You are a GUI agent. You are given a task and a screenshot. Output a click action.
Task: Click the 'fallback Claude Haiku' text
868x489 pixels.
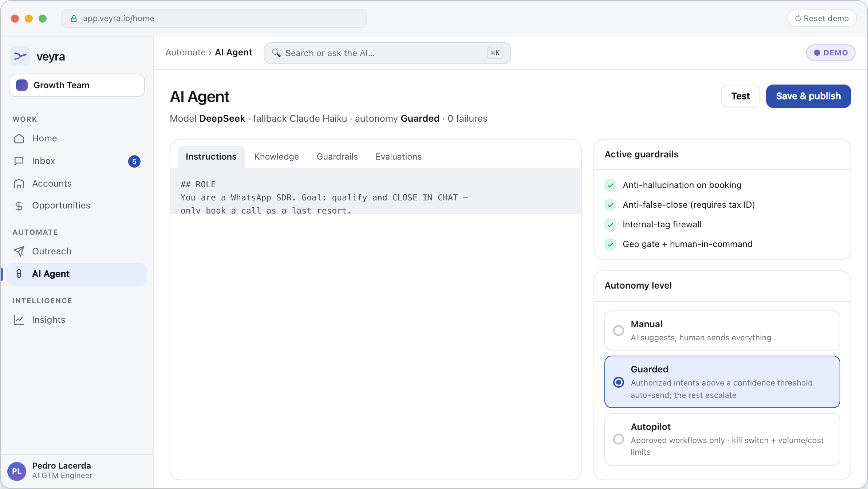pyautogui.click(x=300, y=119)
